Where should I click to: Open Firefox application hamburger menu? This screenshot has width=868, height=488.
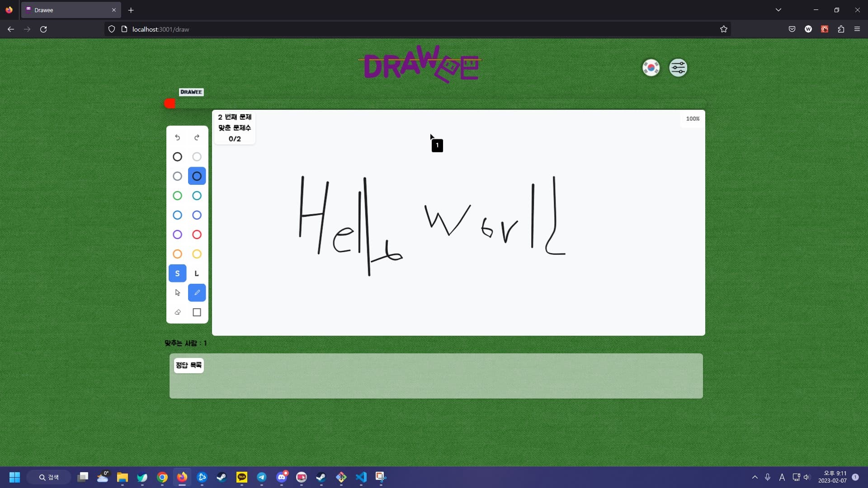[x=857, y=29]
